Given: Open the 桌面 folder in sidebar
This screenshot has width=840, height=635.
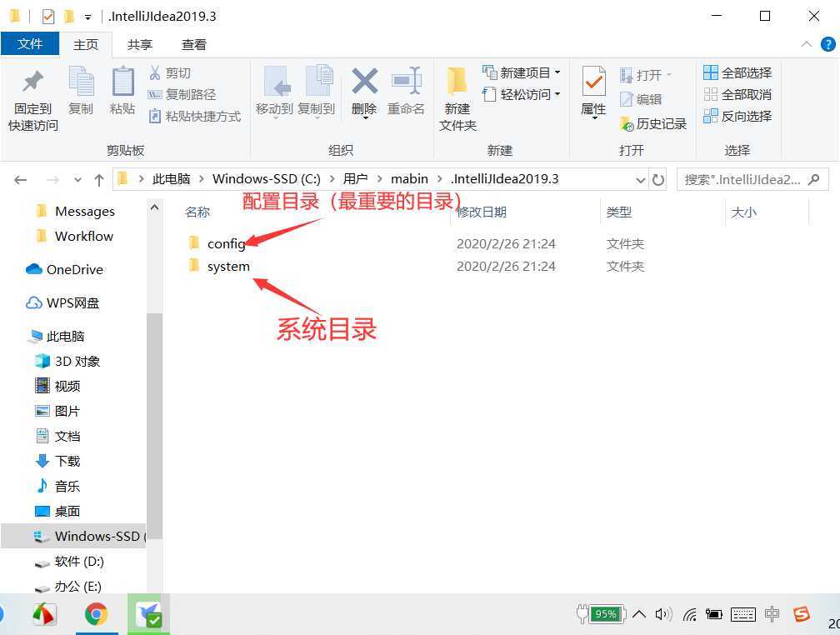Looking at the screenshot, I should (57, 511).
